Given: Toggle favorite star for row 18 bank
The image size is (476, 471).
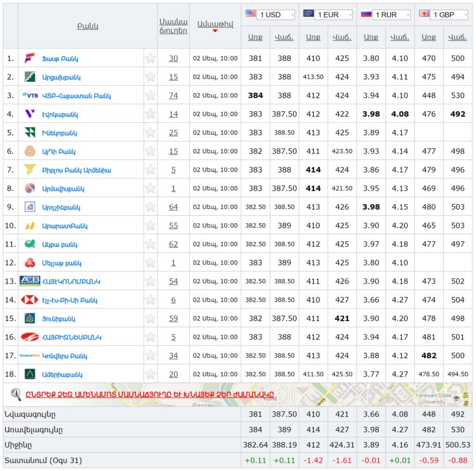Looking at the screenshot, I should point(150,374).
